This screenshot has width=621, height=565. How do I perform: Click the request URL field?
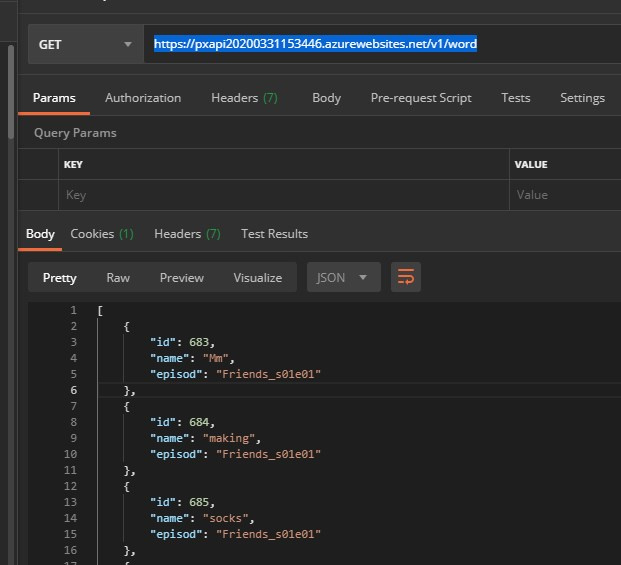(382, 44)
